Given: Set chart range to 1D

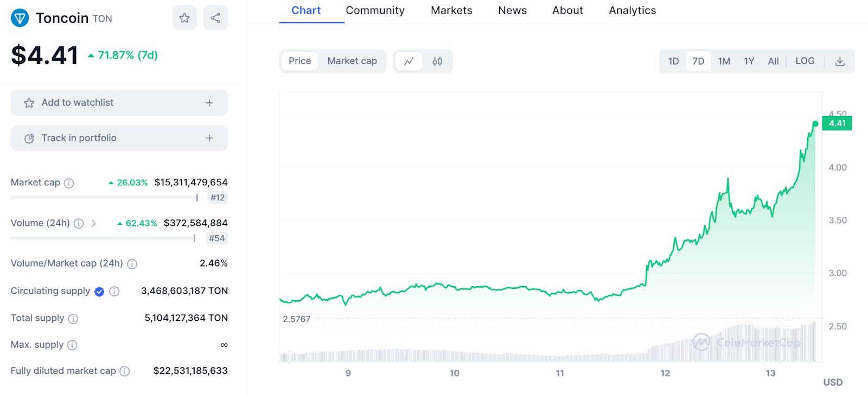Looking at the screenshot, I should (x=673, y=61).
